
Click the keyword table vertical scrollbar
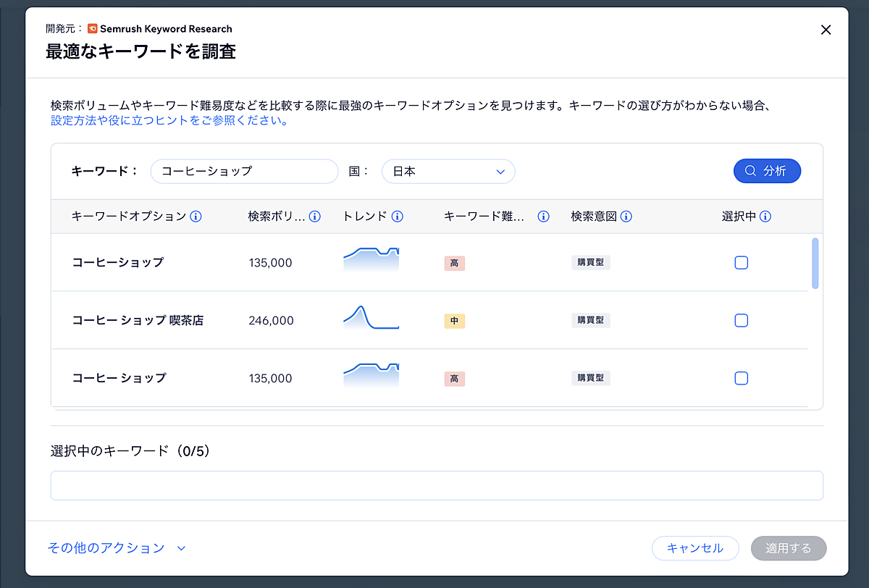coord(815,264)
